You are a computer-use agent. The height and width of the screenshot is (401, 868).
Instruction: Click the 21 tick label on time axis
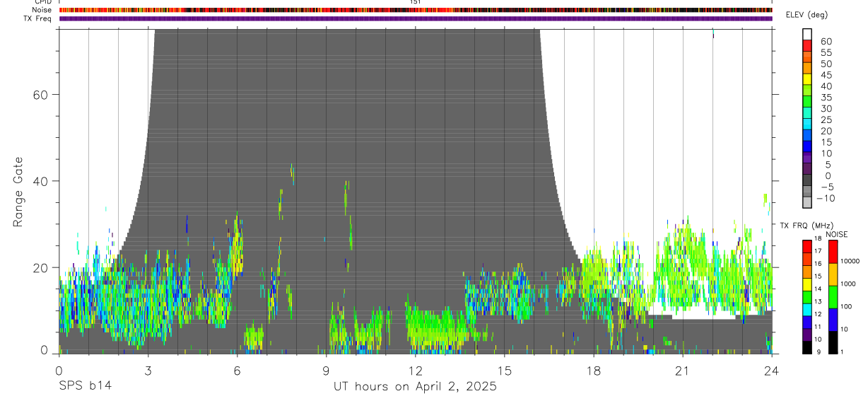[682, 371]
